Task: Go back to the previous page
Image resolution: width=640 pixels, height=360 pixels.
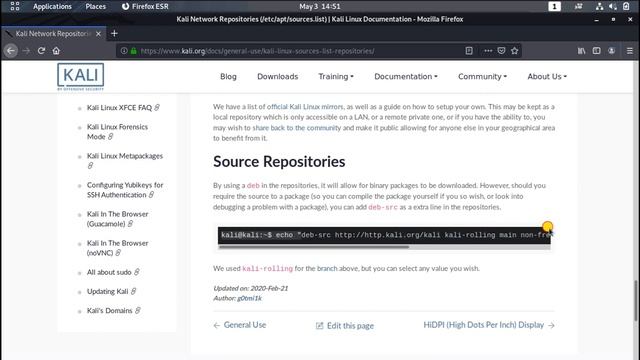Action: 11,51
